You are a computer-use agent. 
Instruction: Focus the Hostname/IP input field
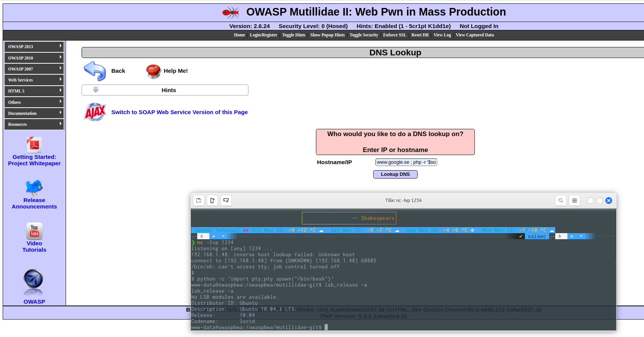coord(406,162)
